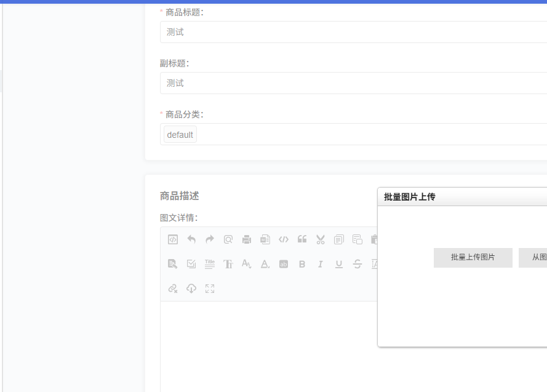Apply strikethrough formatting
The width and height of the screenshot is (547, 392).
357,264
